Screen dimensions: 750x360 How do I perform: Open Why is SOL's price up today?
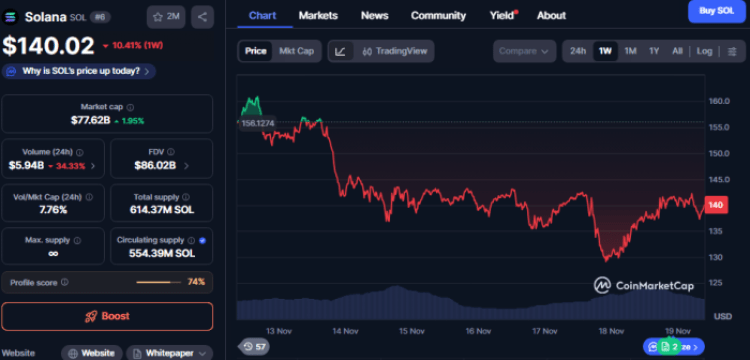[x=79, y=71]
